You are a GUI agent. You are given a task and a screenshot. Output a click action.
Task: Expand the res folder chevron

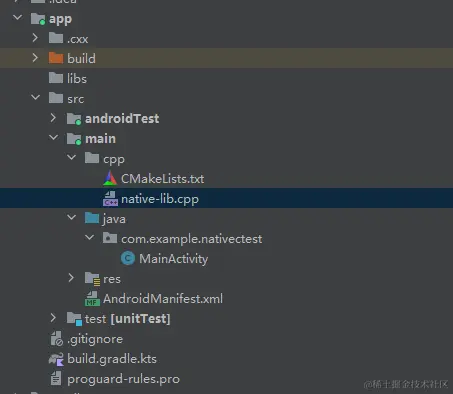coord(71,278)
